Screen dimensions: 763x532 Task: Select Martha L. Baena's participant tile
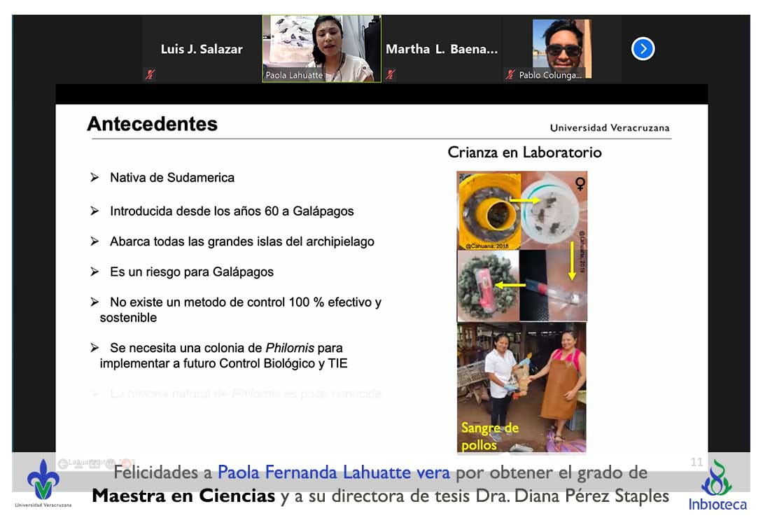click(x=442, y=49)
